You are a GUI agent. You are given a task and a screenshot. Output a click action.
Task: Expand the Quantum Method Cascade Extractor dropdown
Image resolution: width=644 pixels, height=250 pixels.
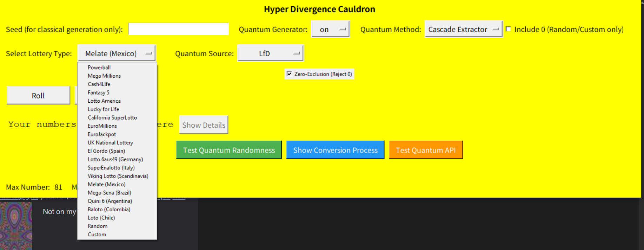pyautogui.click(x=463, y=30)
